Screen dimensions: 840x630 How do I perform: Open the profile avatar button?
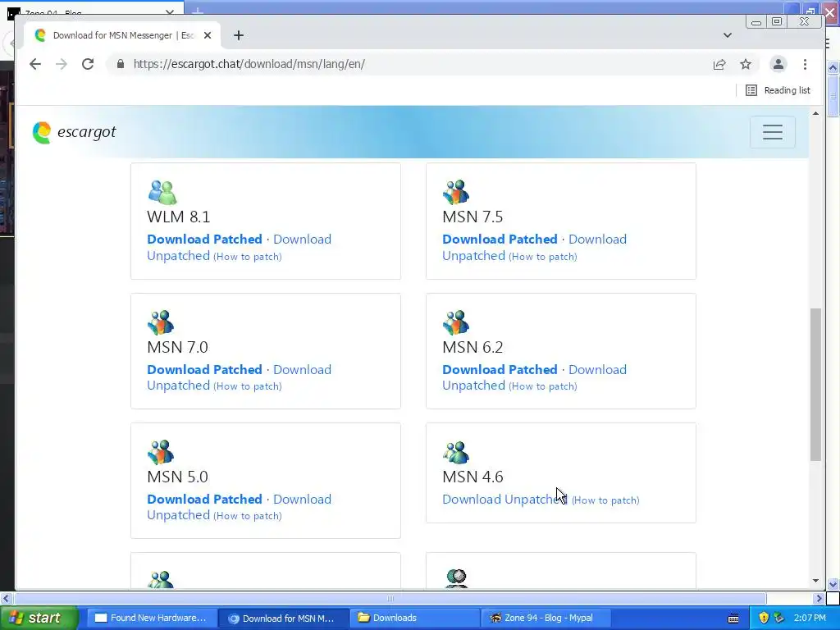[x=778, y=64]
